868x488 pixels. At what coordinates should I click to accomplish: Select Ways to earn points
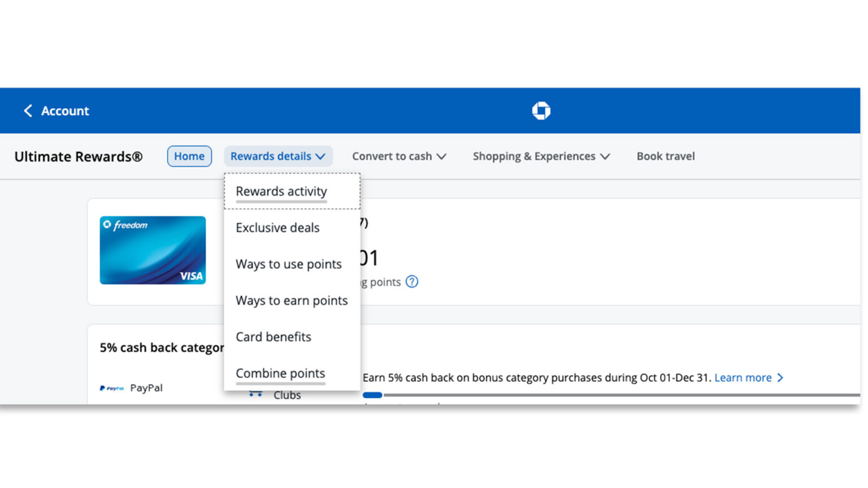(292, 300)
